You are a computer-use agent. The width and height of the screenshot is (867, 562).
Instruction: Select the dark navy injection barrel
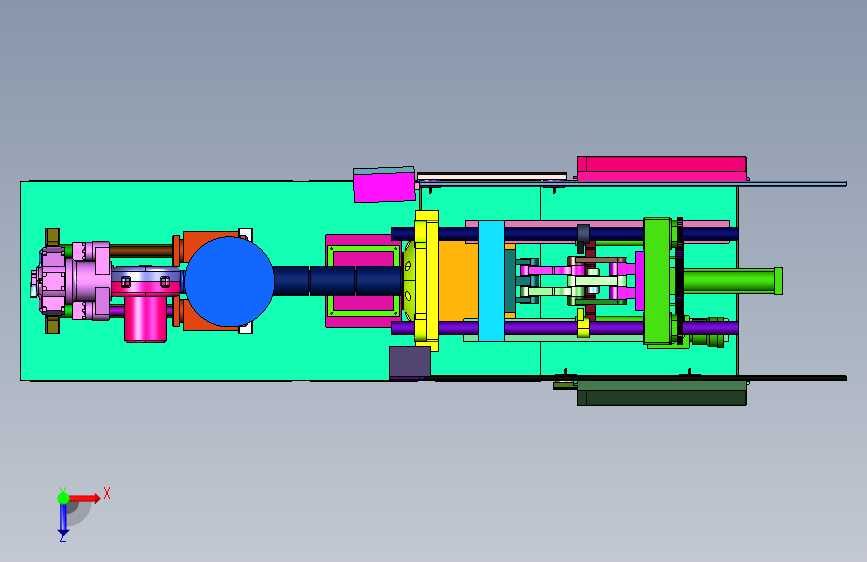(x=337, y=280)
